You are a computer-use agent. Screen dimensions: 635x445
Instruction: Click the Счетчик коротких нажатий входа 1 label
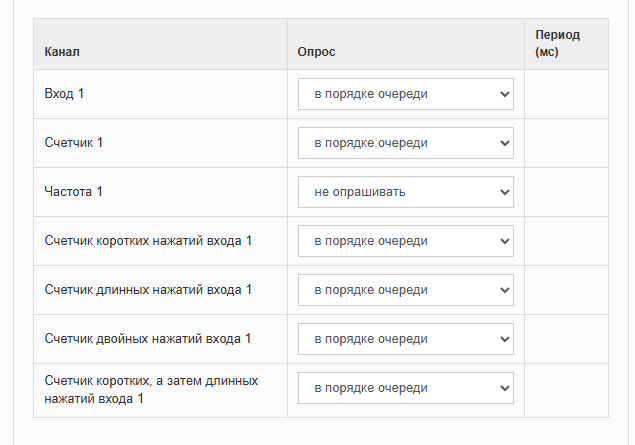point(148,241)
